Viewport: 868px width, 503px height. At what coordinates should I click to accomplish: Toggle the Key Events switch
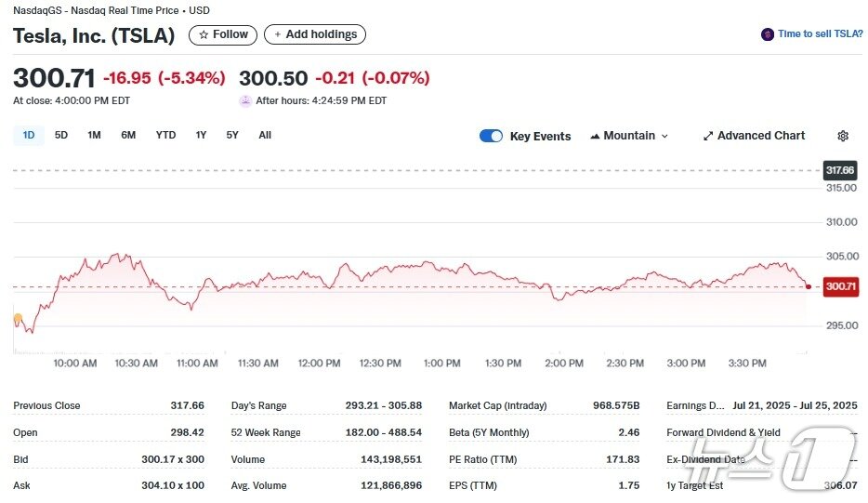tap(492, 136)
